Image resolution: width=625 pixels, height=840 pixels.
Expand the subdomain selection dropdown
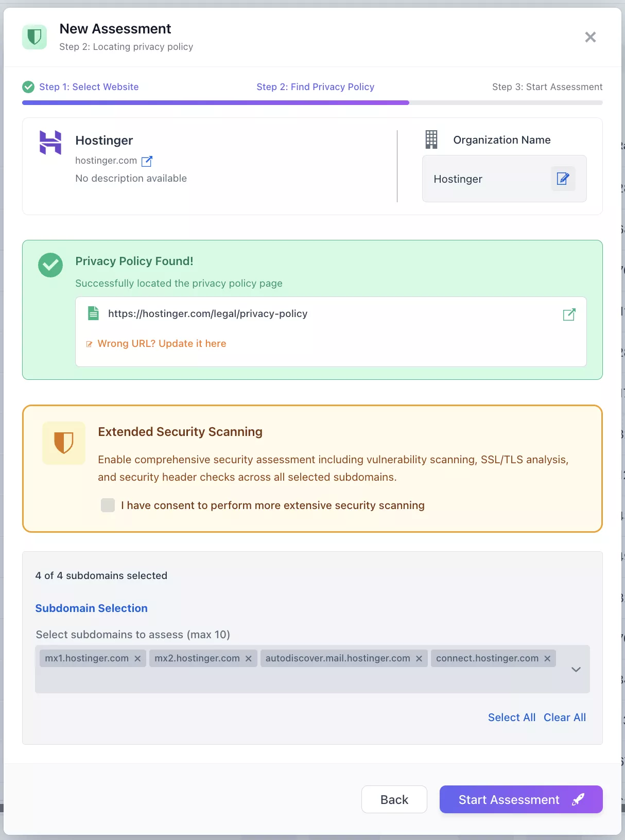576,669
